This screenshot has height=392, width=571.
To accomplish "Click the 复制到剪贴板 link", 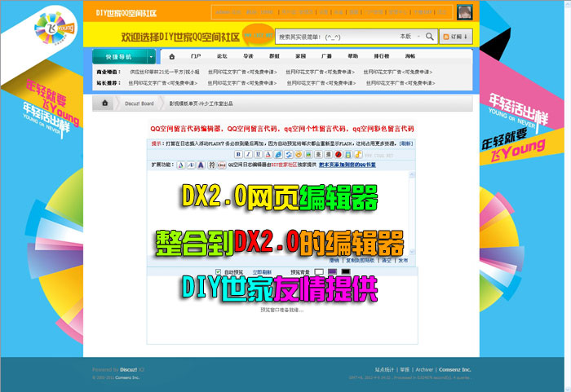I will [361, 260].
